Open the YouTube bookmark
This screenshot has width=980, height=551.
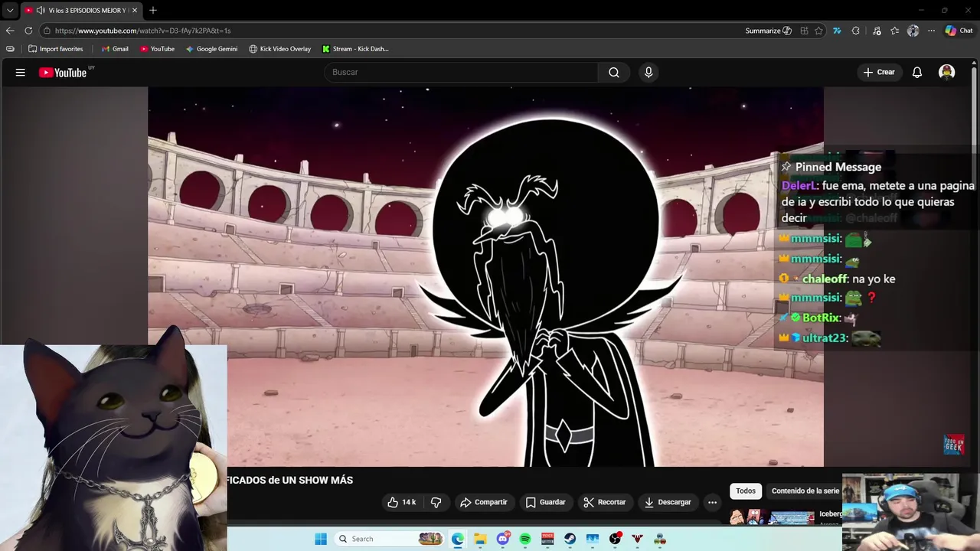click(157, 49)
